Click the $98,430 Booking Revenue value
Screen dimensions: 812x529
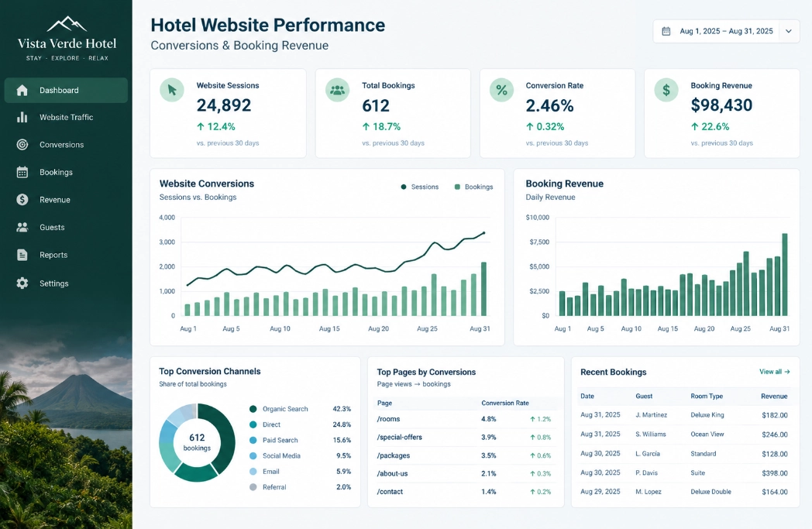pyautogui.click(x=721, y=105)
